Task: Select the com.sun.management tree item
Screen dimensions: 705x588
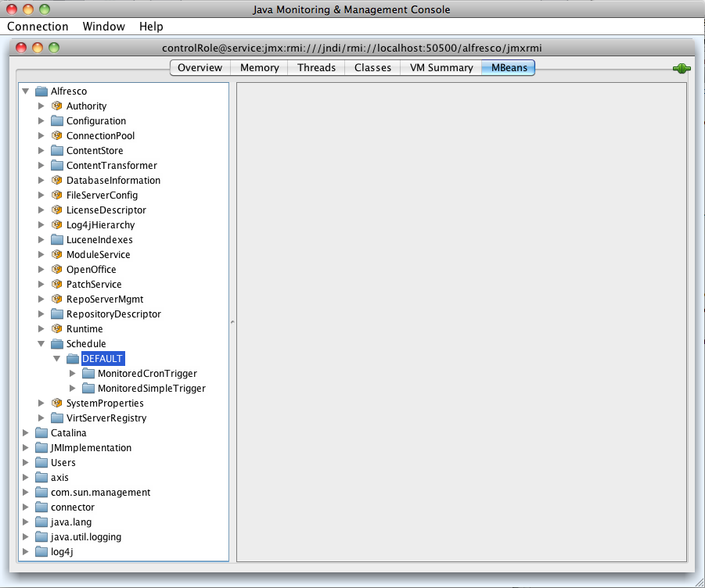Action: [100, 493]
